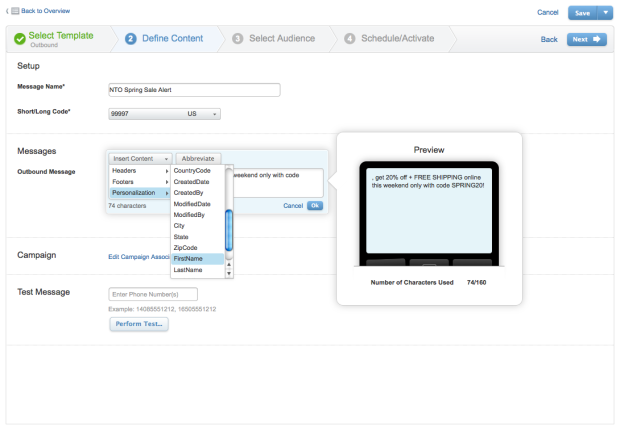Click the Abbreviate button
This screenshot has height=430, width=620.
(x=198, y=159)
